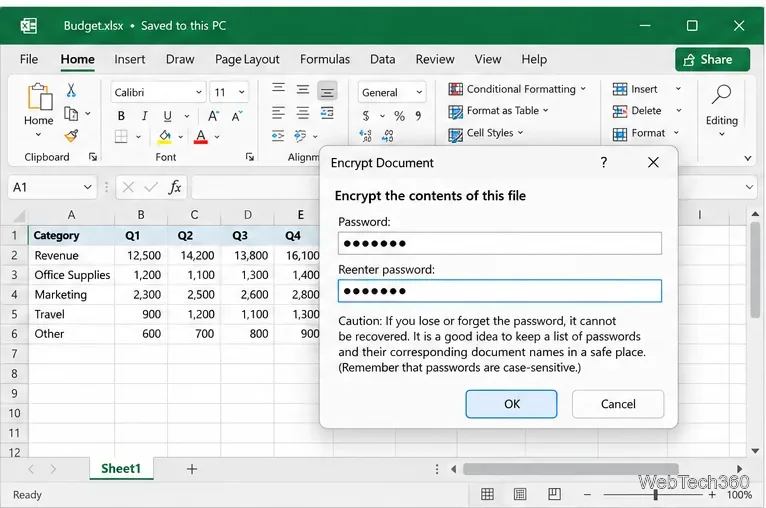Viewport: 766px width, 508px height.
Task: Click the Reenter password field
Action: (500, 291)
